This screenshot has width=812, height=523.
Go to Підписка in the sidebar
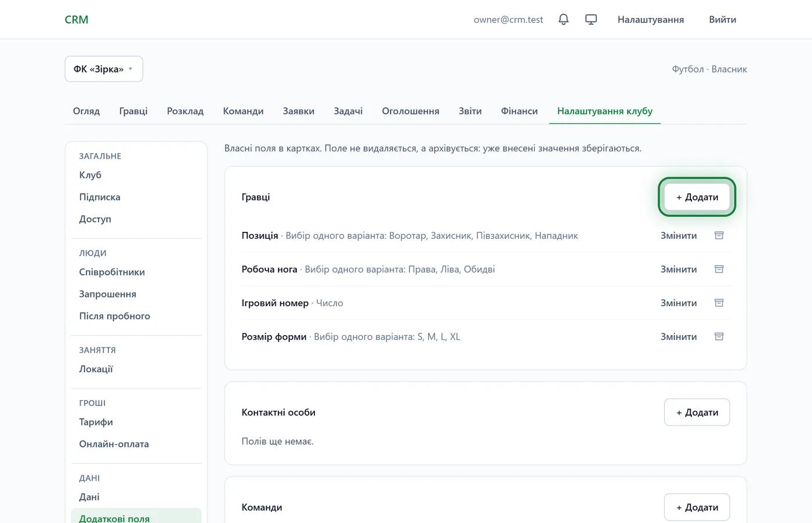pyautogui.click(x=136, y=197)
